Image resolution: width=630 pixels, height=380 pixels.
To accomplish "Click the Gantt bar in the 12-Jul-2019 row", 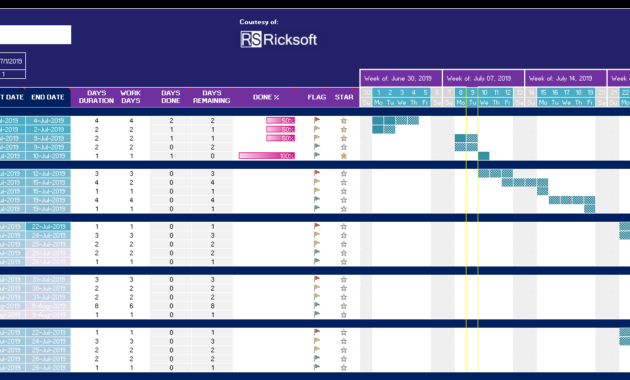I will [495, 174].
